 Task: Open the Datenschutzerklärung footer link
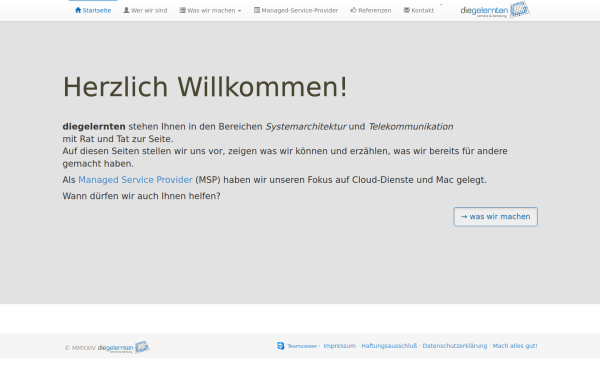(x=455, y=346)
